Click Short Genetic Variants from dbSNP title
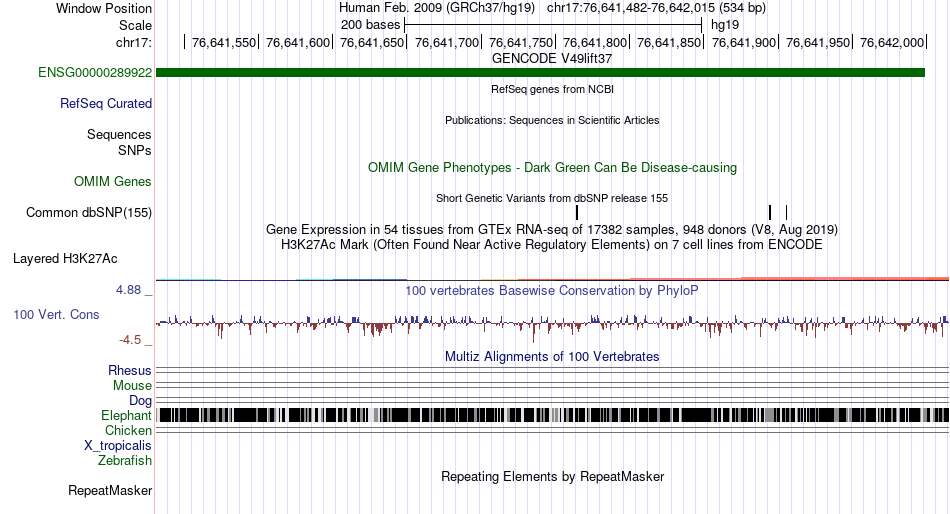 tap(552, 198)
